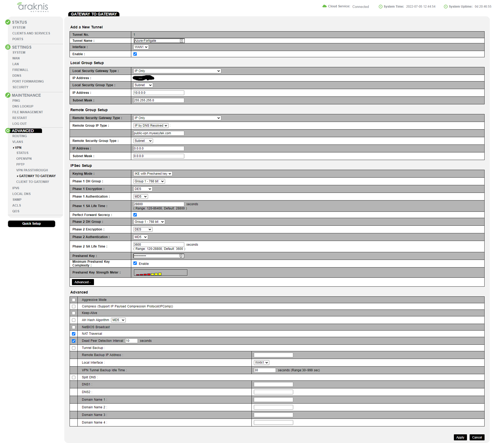Click the ADVANCED gear icon

coord(8,131)
